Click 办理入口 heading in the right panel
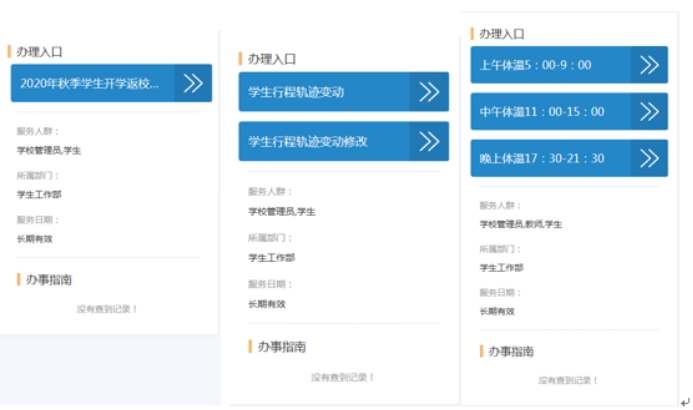Image resolution: width=693 pixels, height=410 pixels. 502,33
